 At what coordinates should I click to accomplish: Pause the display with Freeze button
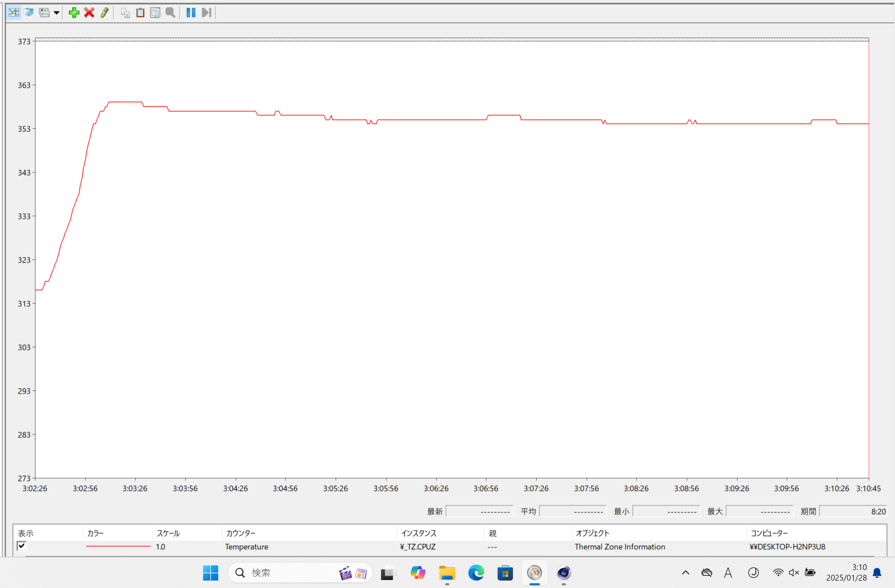pos(191,12)
